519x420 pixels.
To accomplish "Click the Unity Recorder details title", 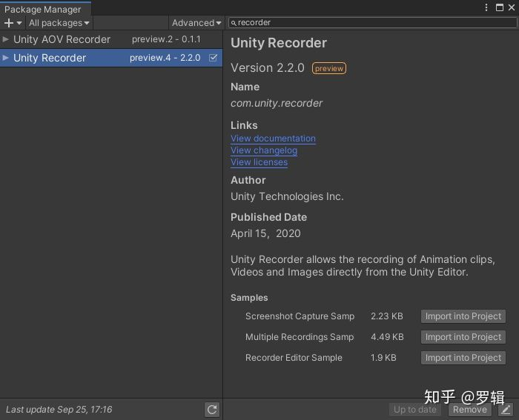I will 279,43.
